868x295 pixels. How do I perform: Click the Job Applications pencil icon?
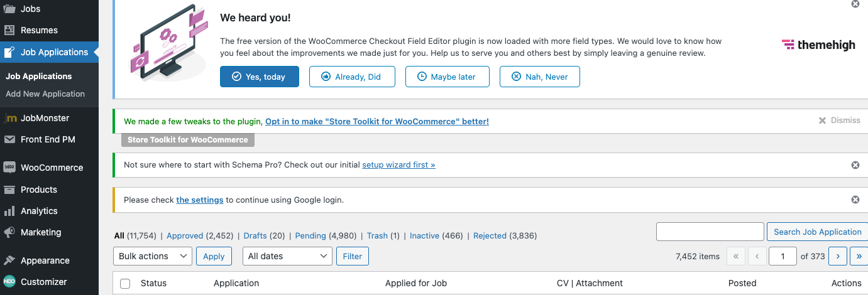pos(9,52)
